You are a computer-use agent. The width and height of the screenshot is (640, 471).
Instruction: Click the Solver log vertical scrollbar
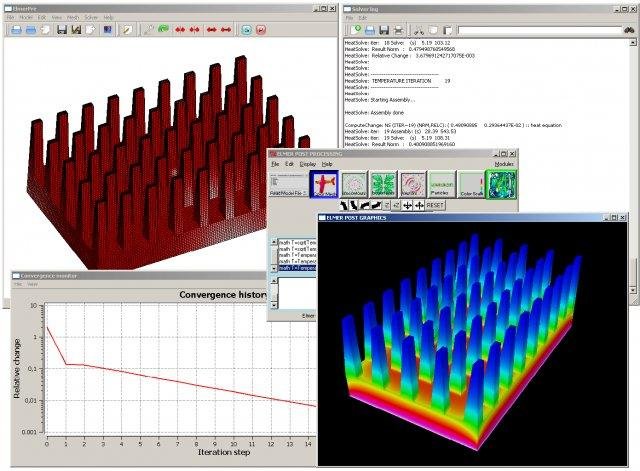(634, 150)
